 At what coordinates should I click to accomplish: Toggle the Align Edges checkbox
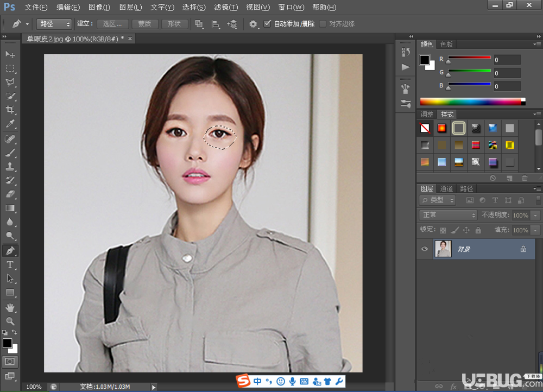pyautogui.click(x=323, y=23)
